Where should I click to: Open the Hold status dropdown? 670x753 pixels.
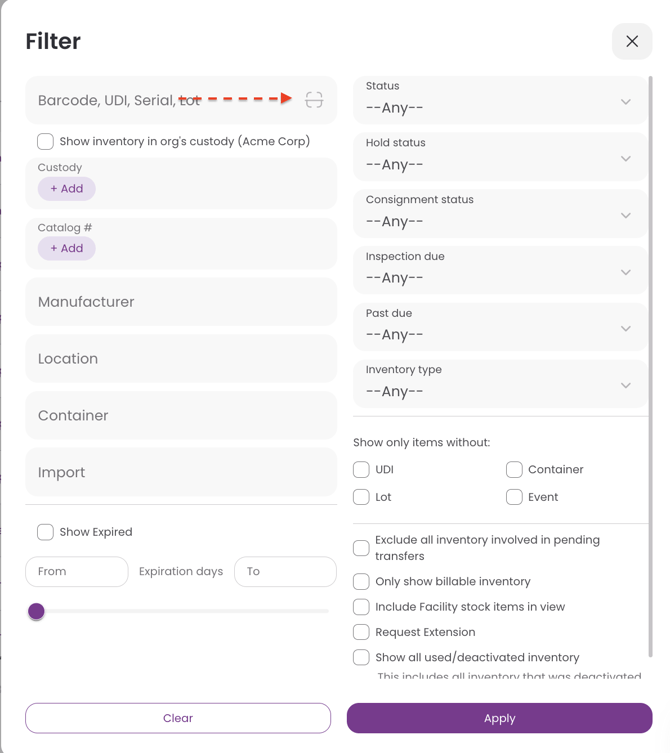click(x=499, y=157)
